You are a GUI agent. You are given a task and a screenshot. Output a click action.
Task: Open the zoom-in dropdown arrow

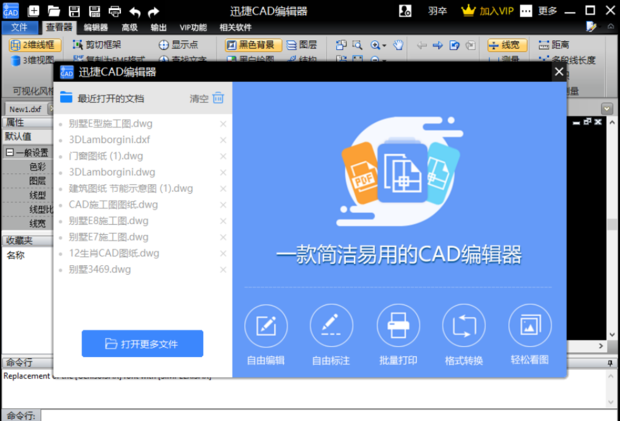(x=384, y=46)
